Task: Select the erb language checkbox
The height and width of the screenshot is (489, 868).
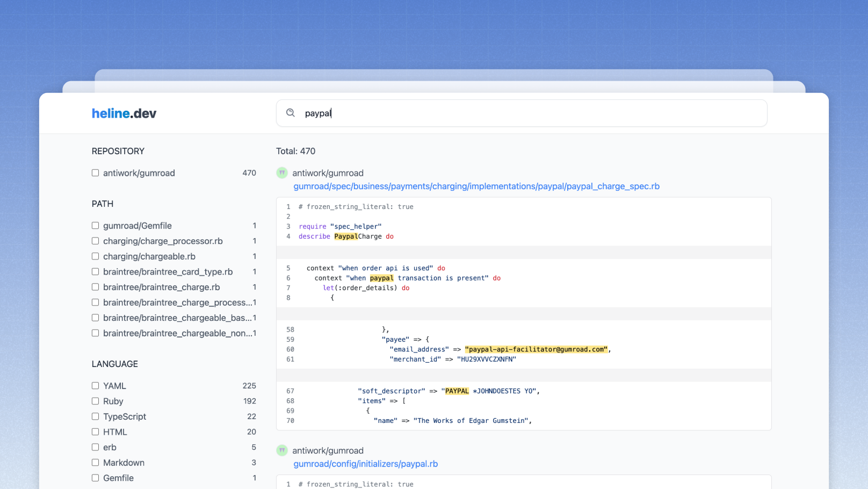Action: (95, 447)
